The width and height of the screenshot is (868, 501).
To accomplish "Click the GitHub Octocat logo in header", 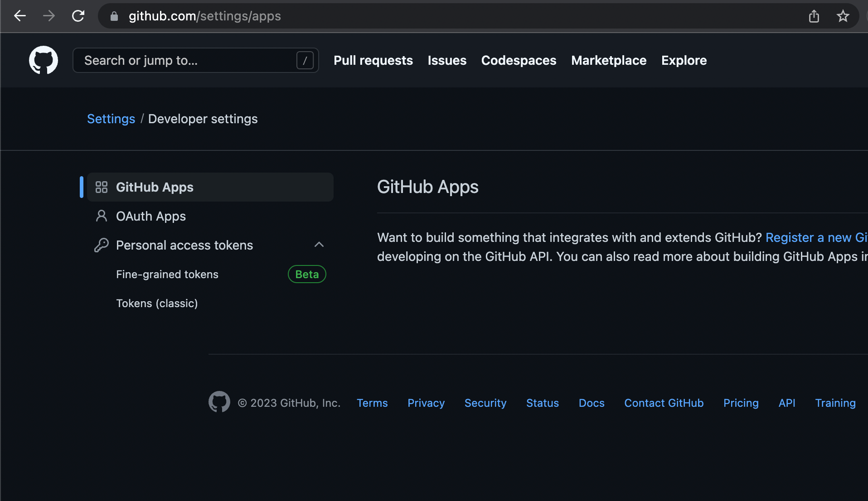I will point(44,60).
